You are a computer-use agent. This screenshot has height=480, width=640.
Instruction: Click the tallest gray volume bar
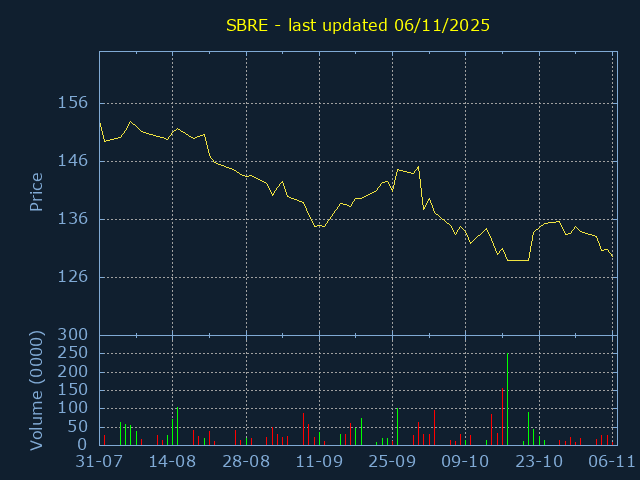[507, 400]
